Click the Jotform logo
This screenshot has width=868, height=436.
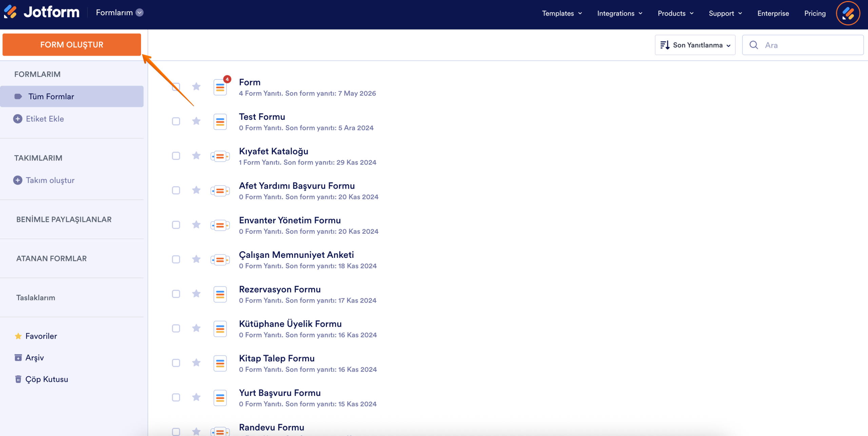[42, 13]
